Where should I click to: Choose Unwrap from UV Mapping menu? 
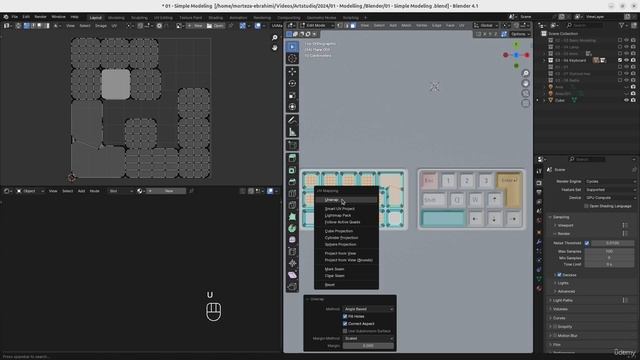346,200
